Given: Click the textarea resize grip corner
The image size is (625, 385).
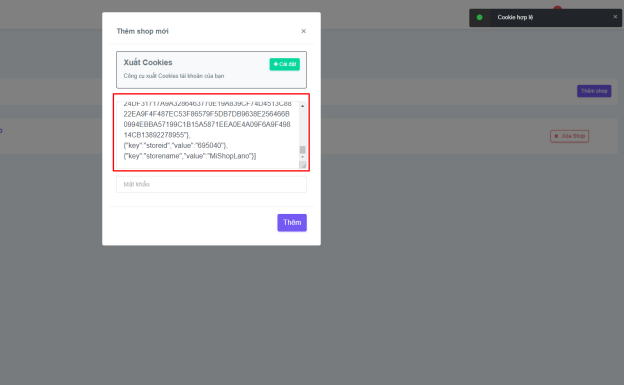Looking at the screenshot, I should tap(303, 165).
